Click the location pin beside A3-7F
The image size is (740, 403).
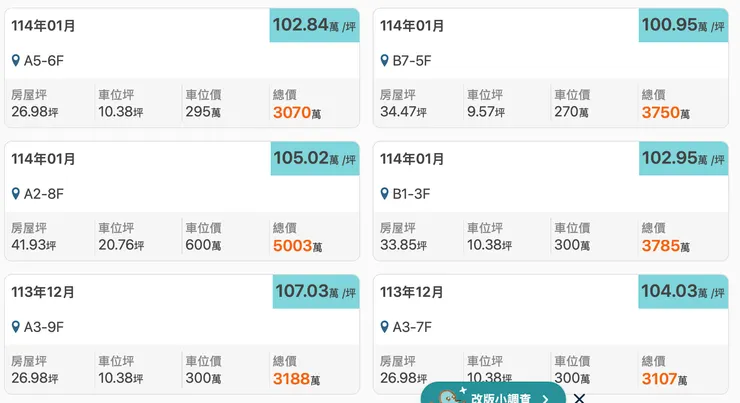385,327
